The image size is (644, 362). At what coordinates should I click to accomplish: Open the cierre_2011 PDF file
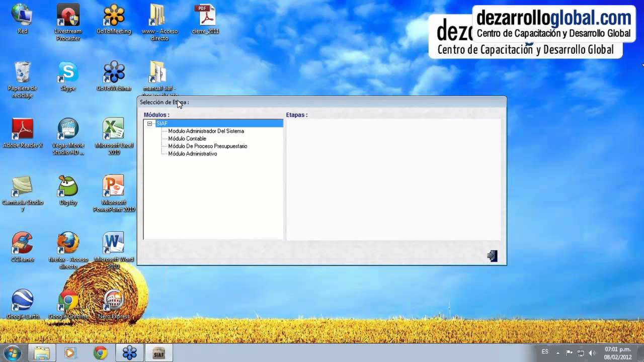click(x=205, y=19)
